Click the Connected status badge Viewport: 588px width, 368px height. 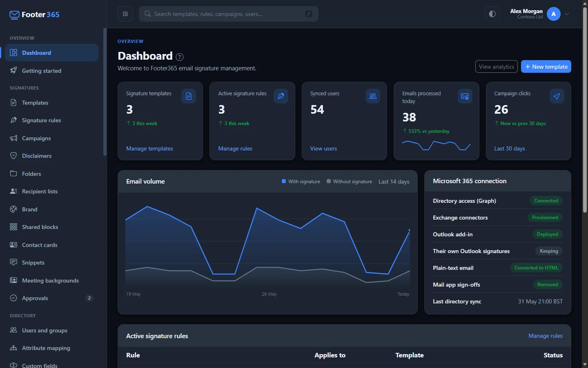click(546, 201)
